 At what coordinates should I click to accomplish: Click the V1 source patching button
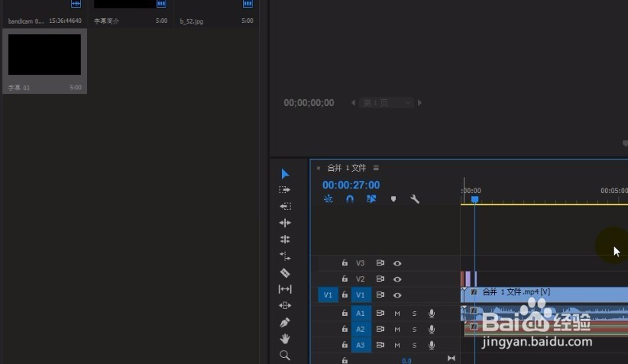328,295
